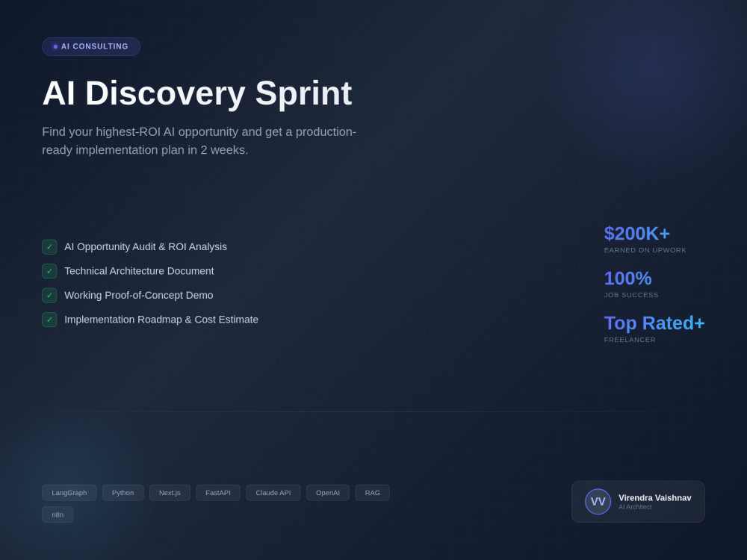747x560 pixels.
Task: Click checkmark beside Technical Architecture Document
Action: tap(49, 271)
